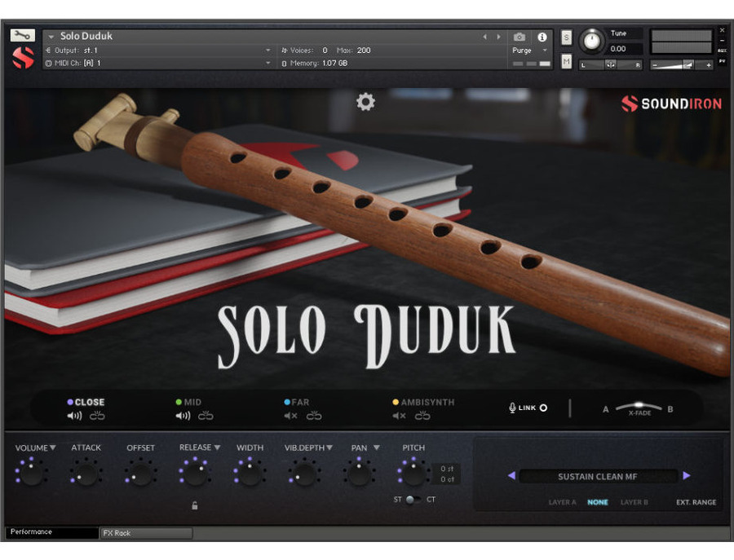The height and width of the screenshot is (560, 734).
Task: Open the gear settings above the duduk
Action: tap(365, 102)
